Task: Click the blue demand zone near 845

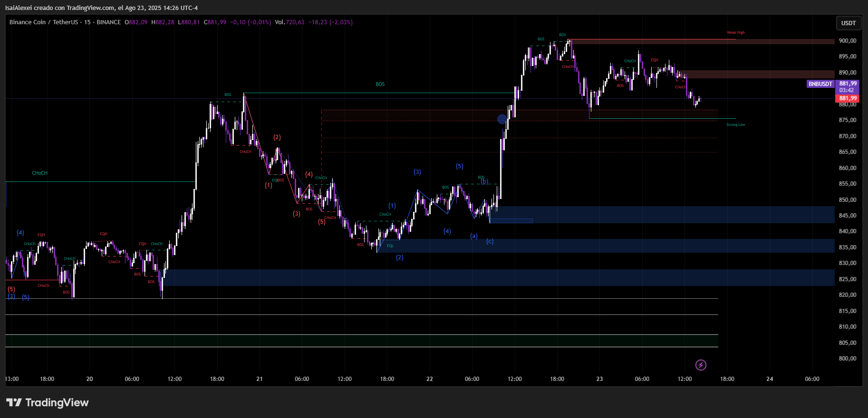Action: click(x=665, y=215)
